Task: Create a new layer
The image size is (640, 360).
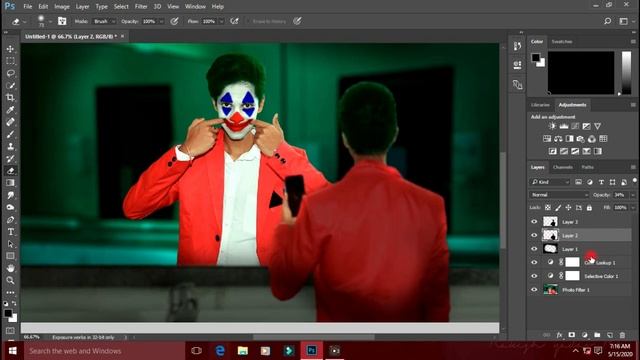Action: pos(610,335)
